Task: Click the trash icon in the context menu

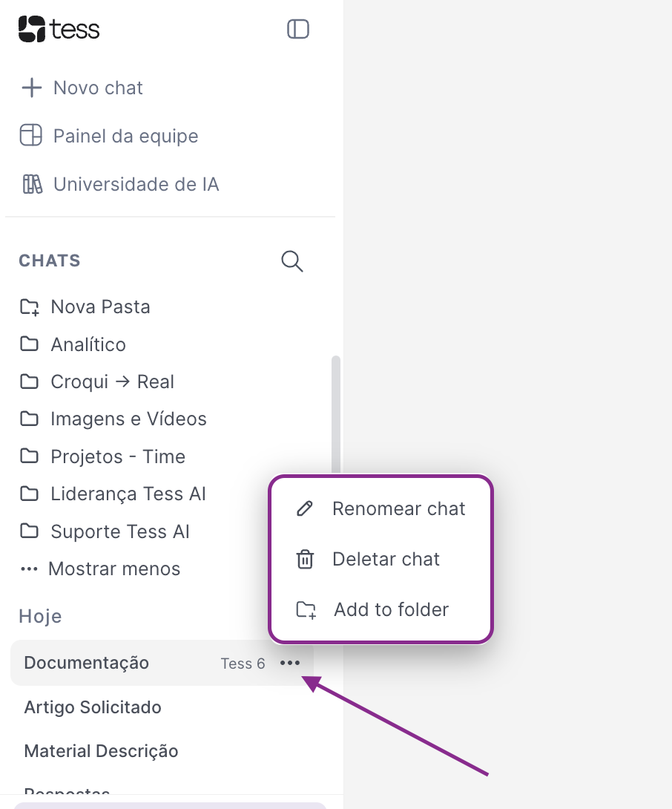Action: (x=304, y=559)
